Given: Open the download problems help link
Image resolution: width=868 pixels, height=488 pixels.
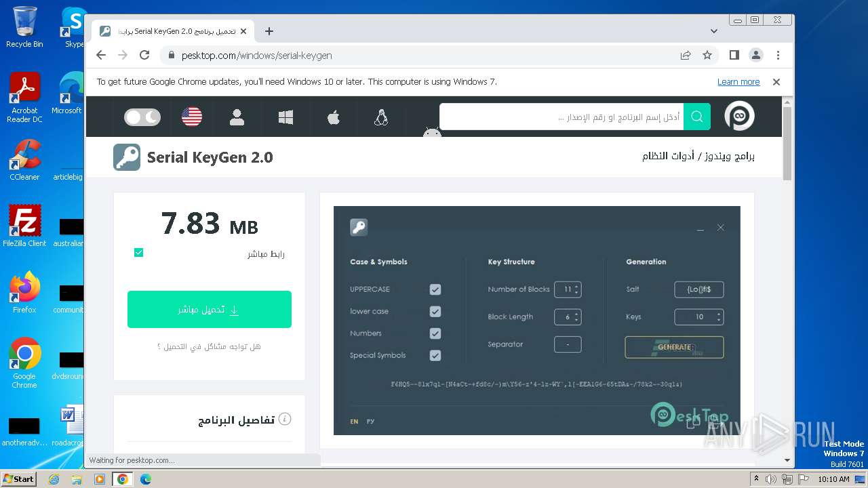Looking at the screenshot, I should (x=209, y=346).
